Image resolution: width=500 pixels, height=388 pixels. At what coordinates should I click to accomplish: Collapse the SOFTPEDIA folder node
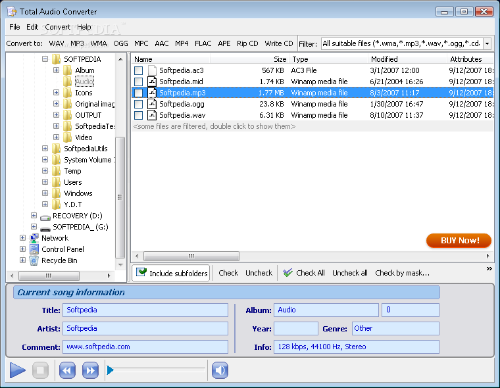click(x=45, y=59)
